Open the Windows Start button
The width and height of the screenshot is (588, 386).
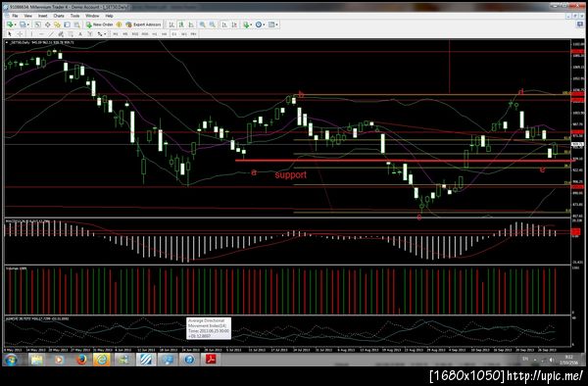tap(11, 360)
